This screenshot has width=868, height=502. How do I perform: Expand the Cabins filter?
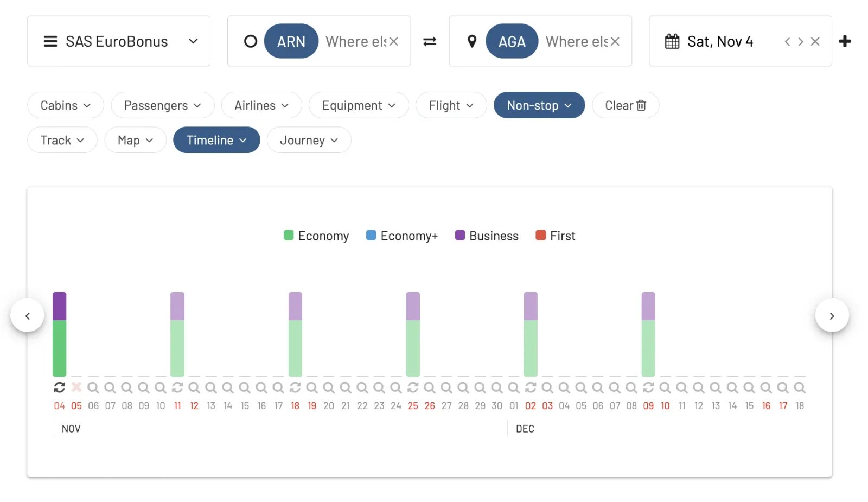click(x=66, y=105)
